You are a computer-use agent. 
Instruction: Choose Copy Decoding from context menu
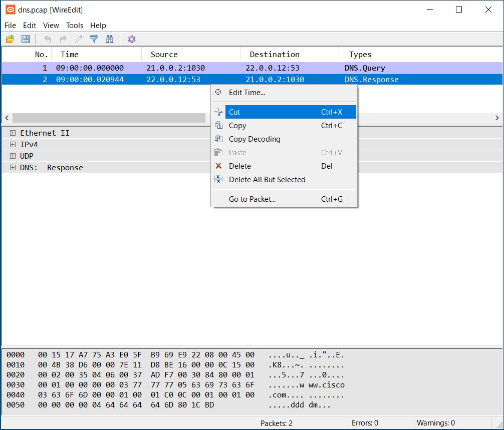click(x=284, y=139)
